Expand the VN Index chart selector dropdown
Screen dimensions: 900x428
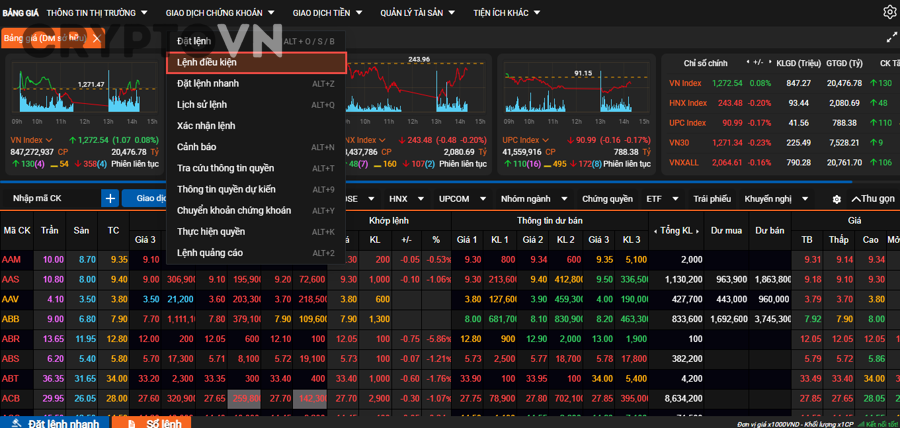click(x=49, y=140)
